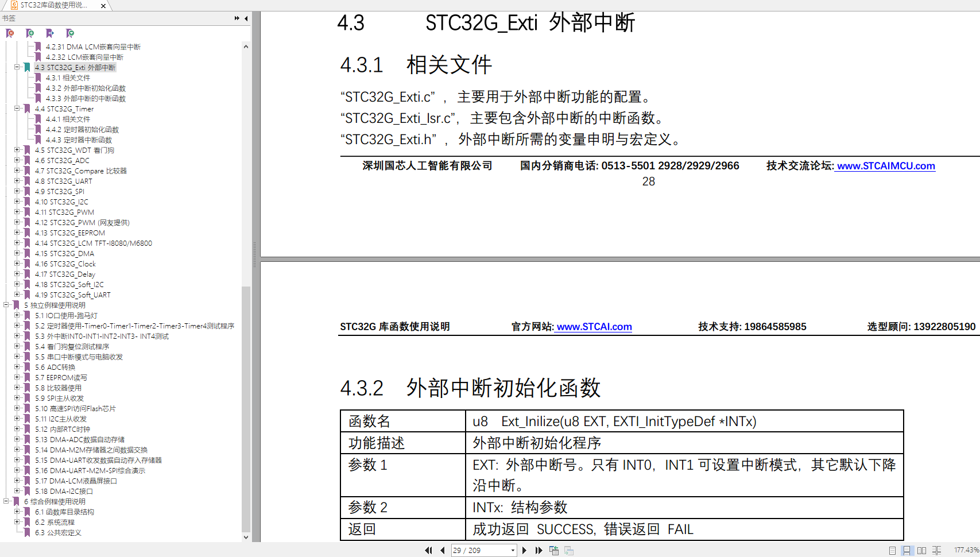Open bookmark 4.6 STC32G_ADC
980x557 pixels.
62,160
